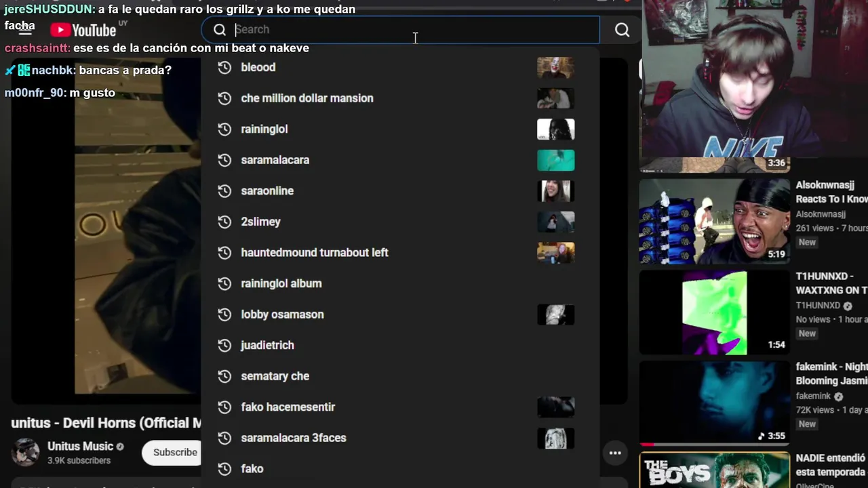Image resolution: width=868 pixels, height=488 pixels.
Task: Open 'fakemink - Night Blooming' video title
Action: point(831,373)
